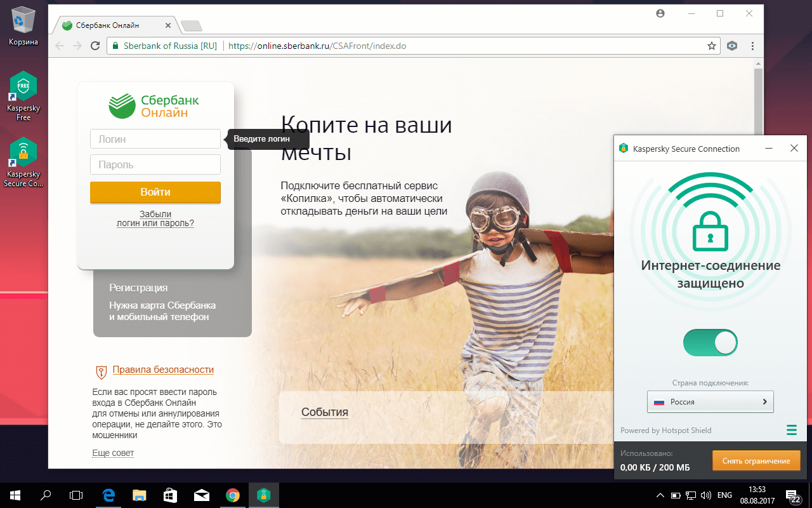Click the eye-shaped extension icon beside the star
The image size is (812, 508).
[732, 46]
